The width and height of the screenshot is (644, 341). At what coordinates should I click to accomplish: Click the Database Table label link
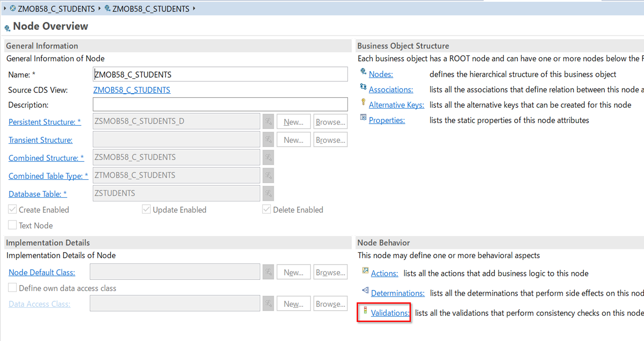(x=38, y=194)
